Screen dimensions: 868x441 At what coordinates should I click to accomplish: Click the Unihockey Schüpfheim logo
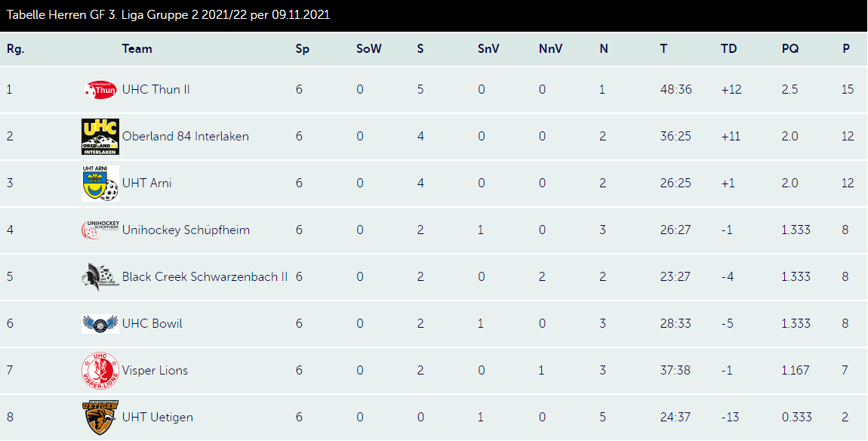[100, 230]
